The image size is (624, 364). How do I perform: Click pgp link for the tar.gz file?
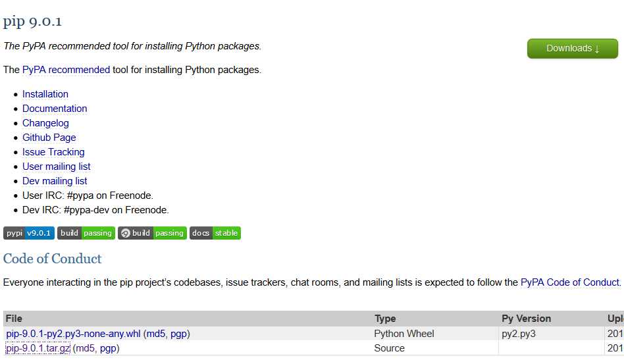coord(108,348)
